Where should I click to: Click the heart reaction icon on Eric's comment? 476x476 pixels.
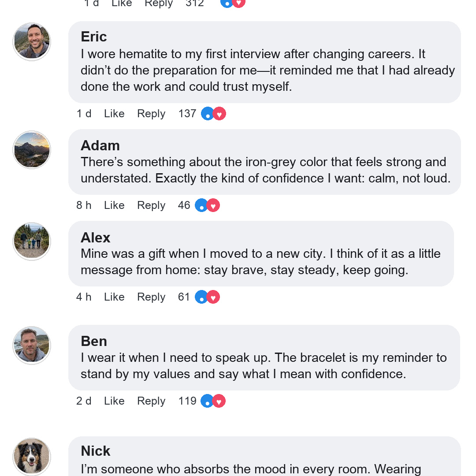pos(219,114)
